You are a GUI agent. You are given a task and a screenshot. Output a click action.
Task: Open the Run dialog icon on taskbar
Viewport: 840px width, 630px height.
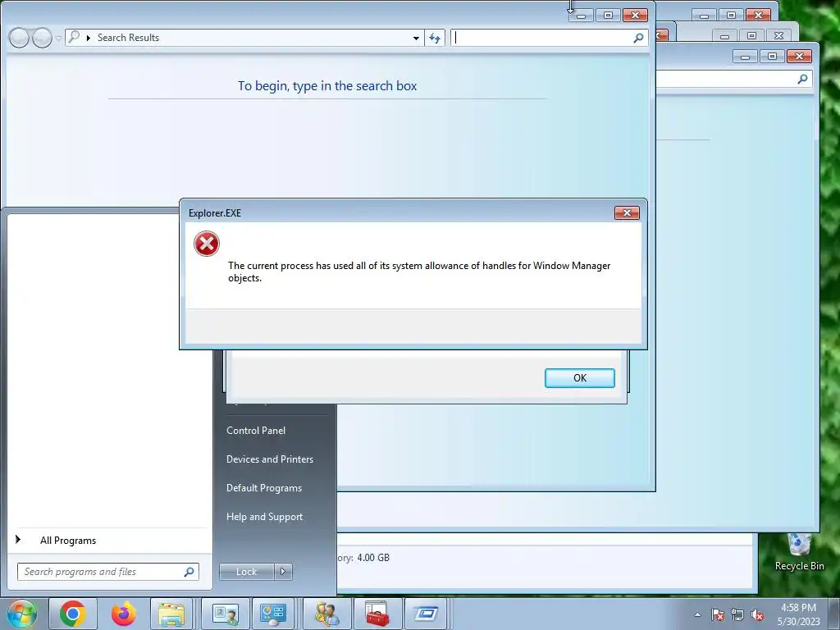click(x=426, y=614)
